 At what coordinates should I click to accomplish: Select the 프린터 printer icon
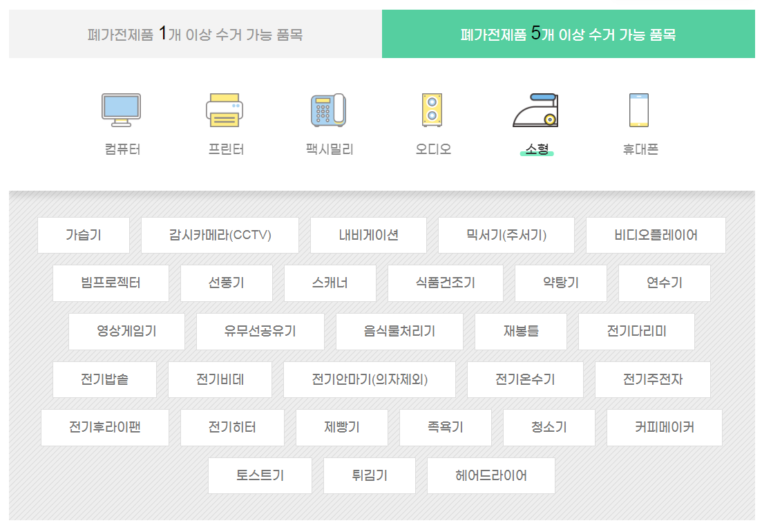226,111
